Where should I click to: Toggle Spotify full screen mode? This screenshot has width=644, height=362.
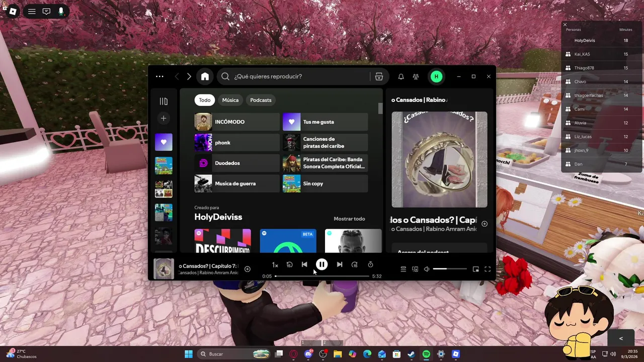[488, 269]
